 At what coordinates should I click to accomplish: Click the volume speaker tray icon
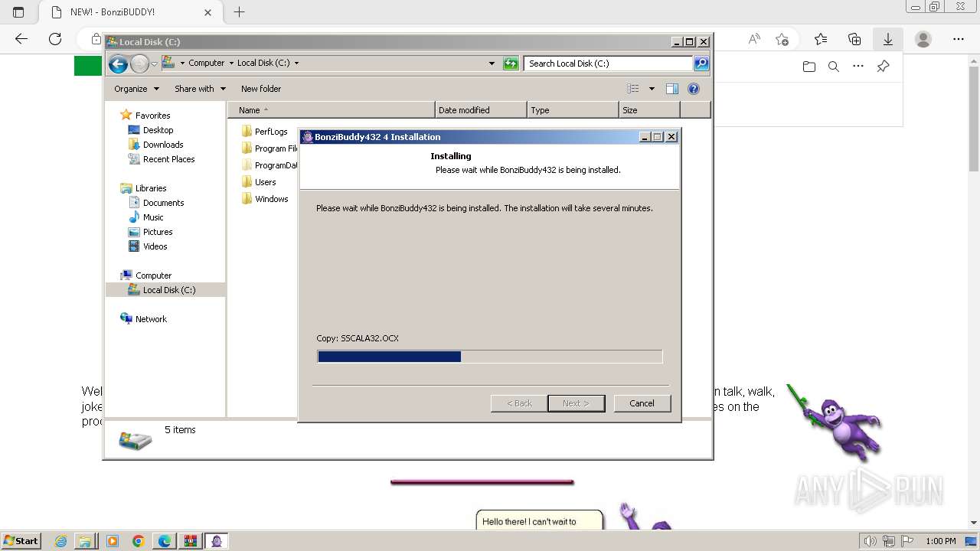coord(870,541)
